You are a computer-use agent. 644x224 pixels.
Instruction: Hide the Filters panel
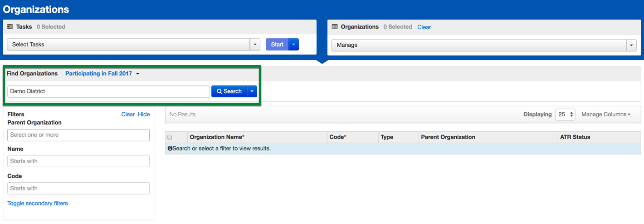click(x=144, y=114)
